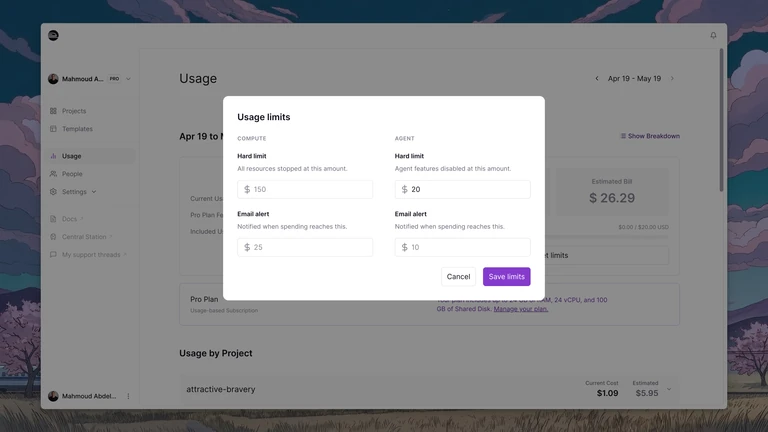
Task: Go to next billing period arrow
Action: pos(672,78)
